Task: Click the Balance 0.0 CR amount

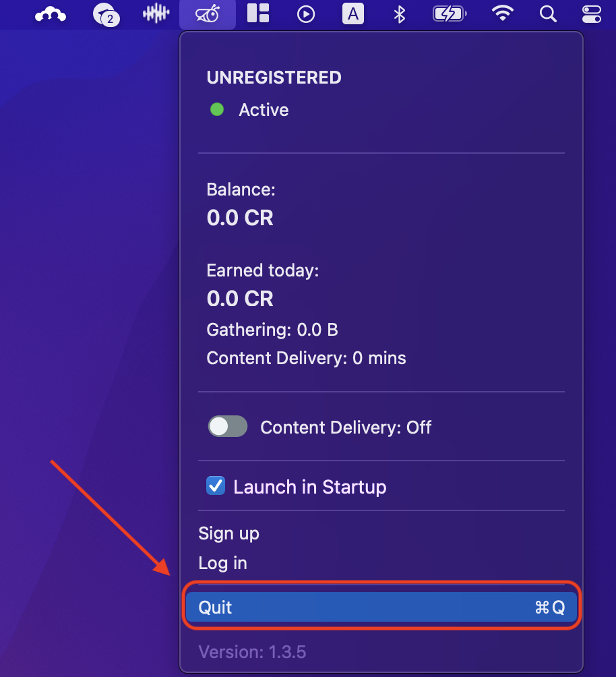Action: tap(240, 218)
